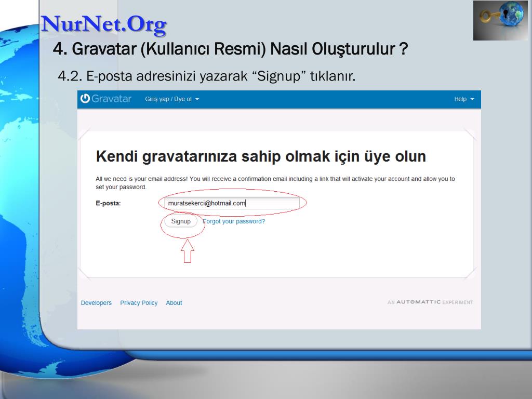Click the slide heading '4. Gravatar (Kullanıcı Resmi)'

coord(230,49)
